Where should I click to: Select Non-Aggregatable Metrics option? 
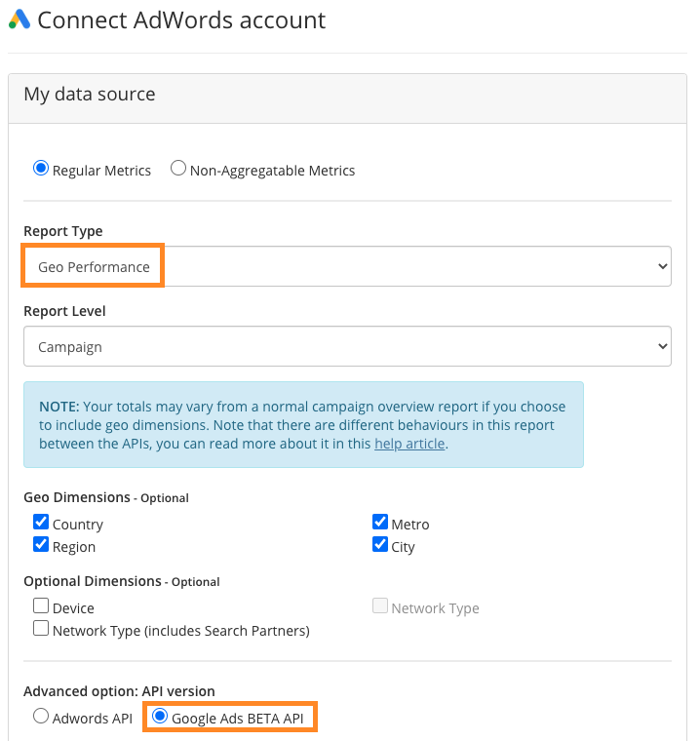click(178, 169)
